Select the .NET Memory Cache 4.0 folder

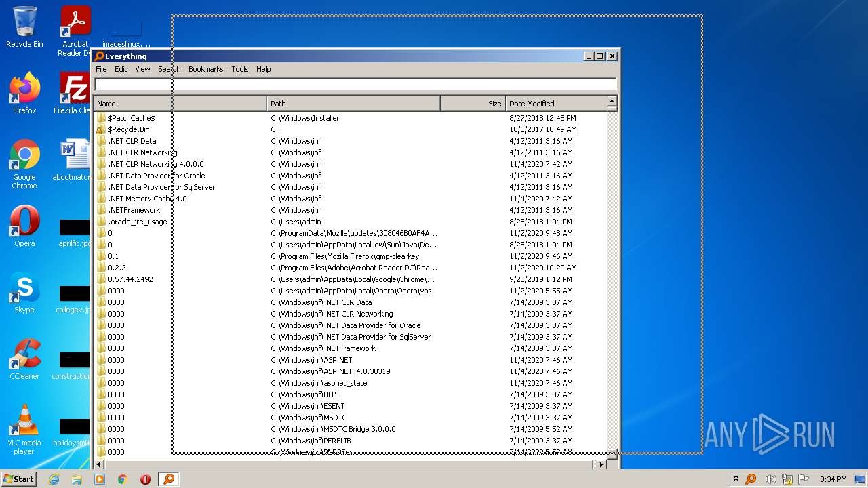pyautogui.click(x=350, y=199)
